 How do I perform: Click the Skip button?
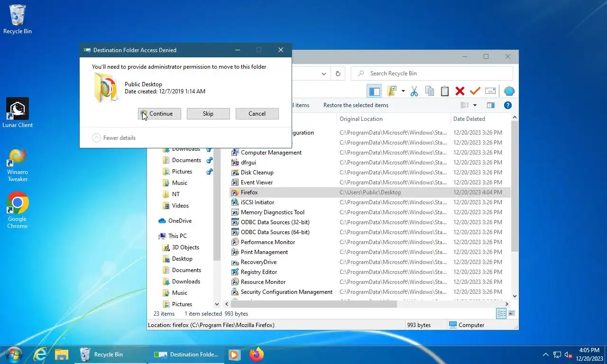208,114
